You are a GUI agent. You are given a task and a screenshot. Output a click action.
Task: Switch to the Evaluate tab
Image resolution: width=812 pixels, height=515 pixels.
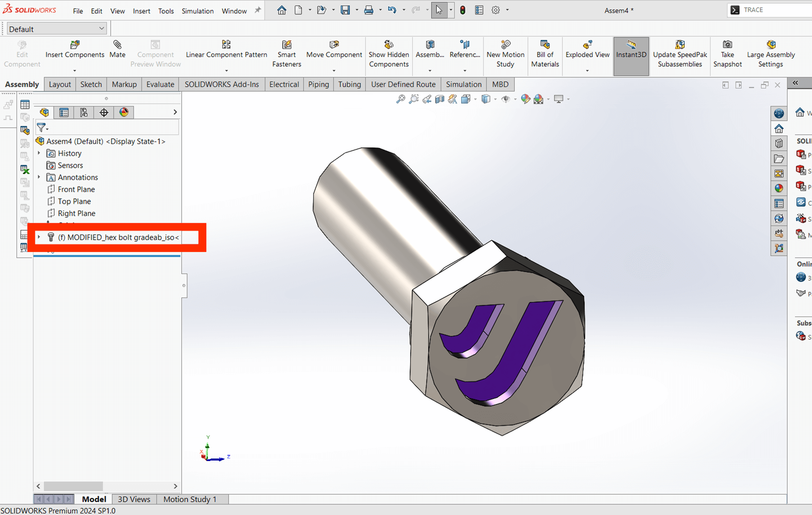coord(160,84)
